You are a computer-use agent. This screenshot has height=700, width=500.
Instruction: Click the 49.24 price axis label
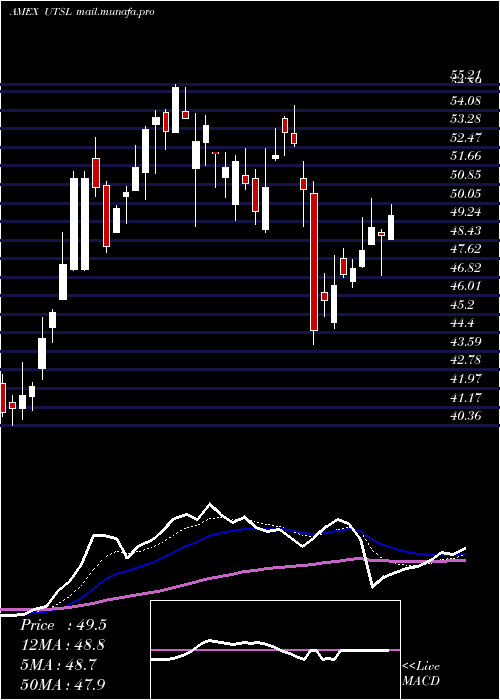click(x=466, y=212)
